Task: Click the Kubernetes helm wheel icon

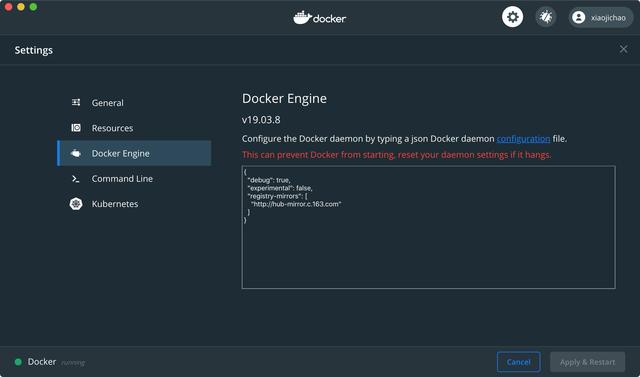Action: (x=76, y=204)
